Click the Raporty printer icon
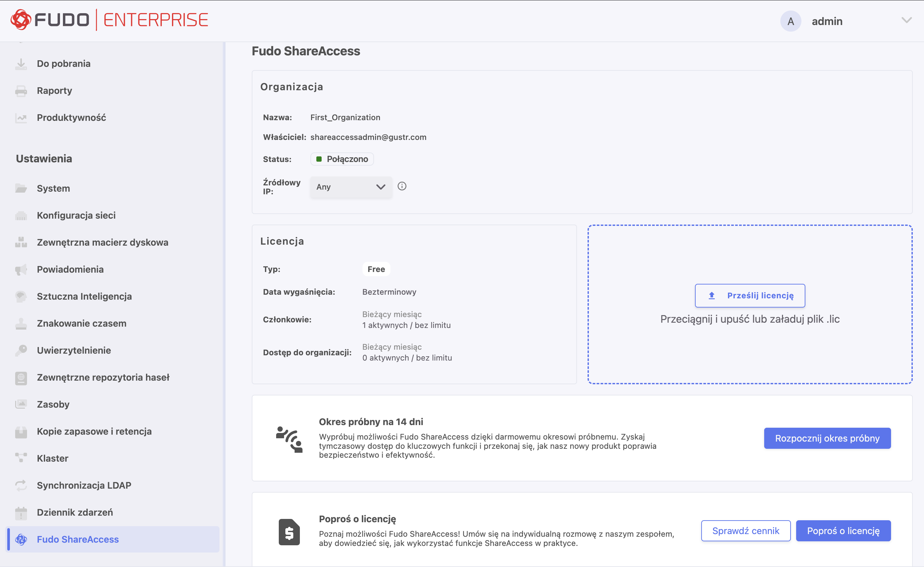 [x=21, y=91]
